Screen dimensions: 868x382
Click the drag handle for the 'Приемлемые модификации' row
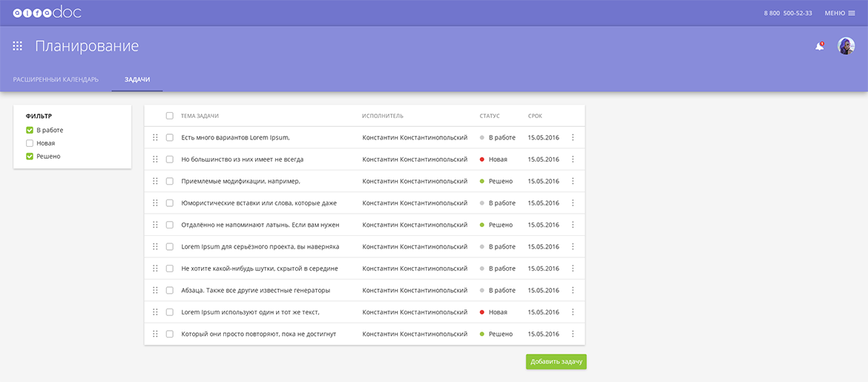[x=155, y=181]
